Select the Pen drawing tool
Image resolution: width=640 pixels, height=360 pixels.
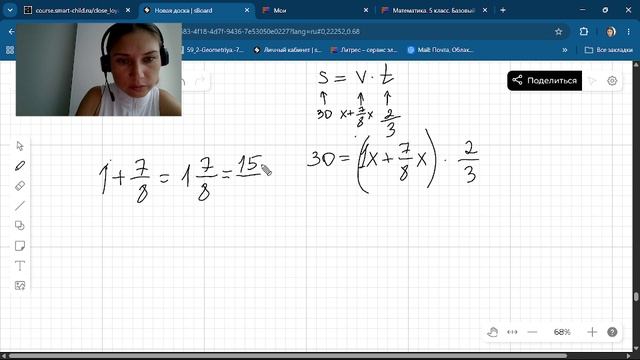[x=20, y=166]
